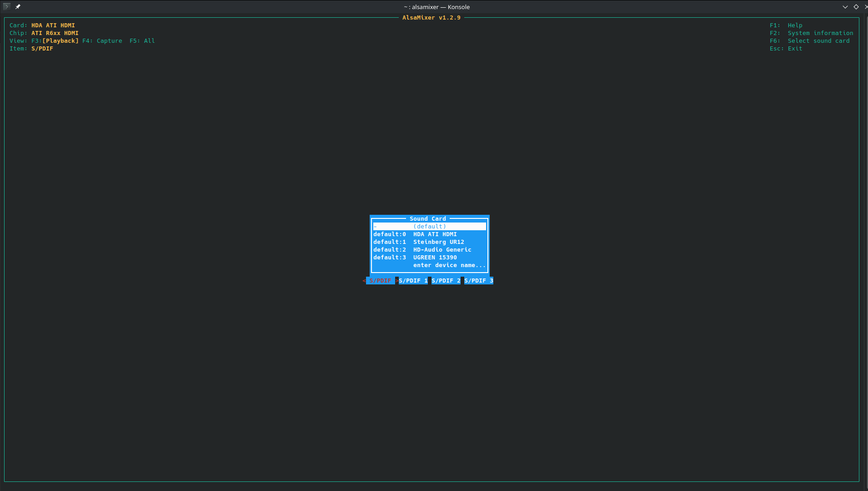Screen dimensions: 868x491
Task: Select the S/PDIF 3 control
Action: tap(478, 281)
